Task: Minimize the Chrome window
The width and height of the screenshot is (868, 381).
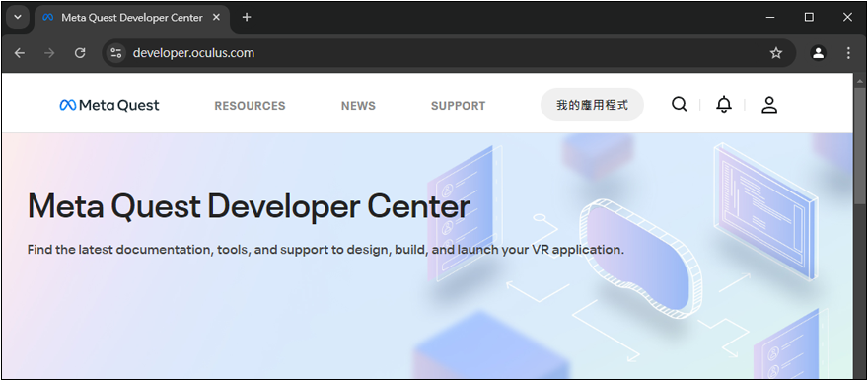Action: [770, 17]
